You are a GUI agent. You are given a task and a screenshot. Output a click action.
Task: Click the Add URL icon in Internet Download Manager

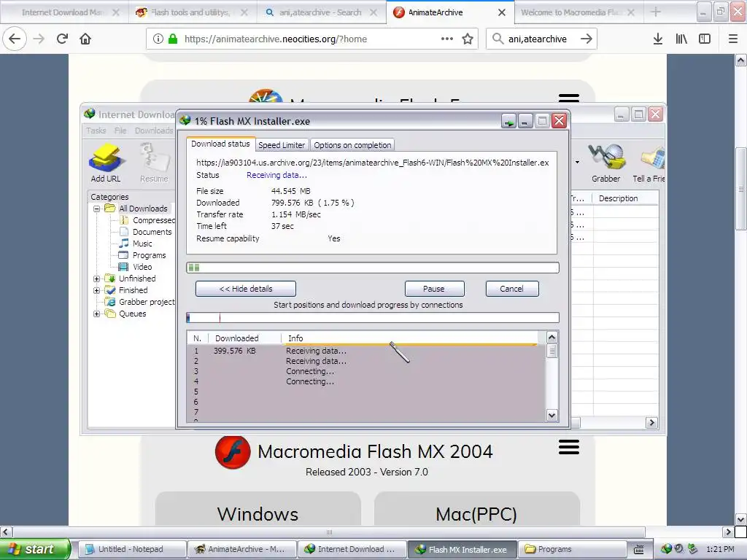click(x=106, y=163)
